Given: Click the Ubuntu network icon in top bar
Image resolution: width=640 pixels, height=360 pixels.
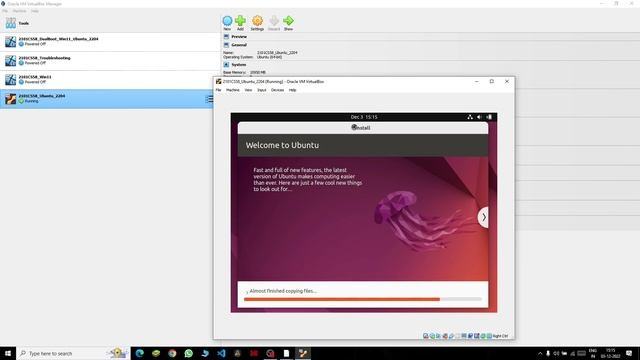Looking at the screenshot, I should (470, 117).
